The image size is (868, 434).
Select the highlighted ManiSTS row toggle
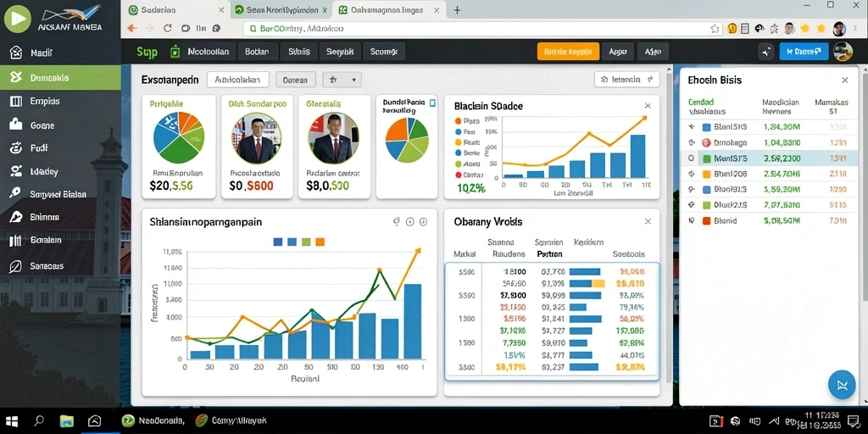(x=692, y=159)
